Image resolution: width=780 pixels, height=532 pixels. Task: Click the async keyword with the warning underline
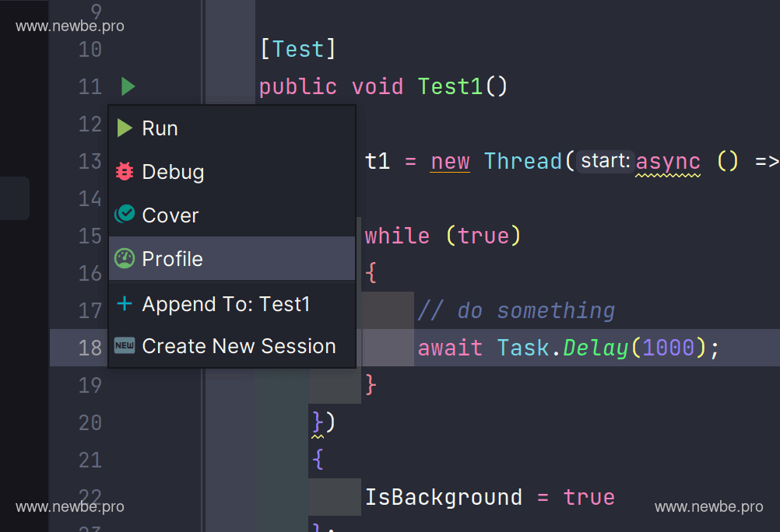[668, 161]
